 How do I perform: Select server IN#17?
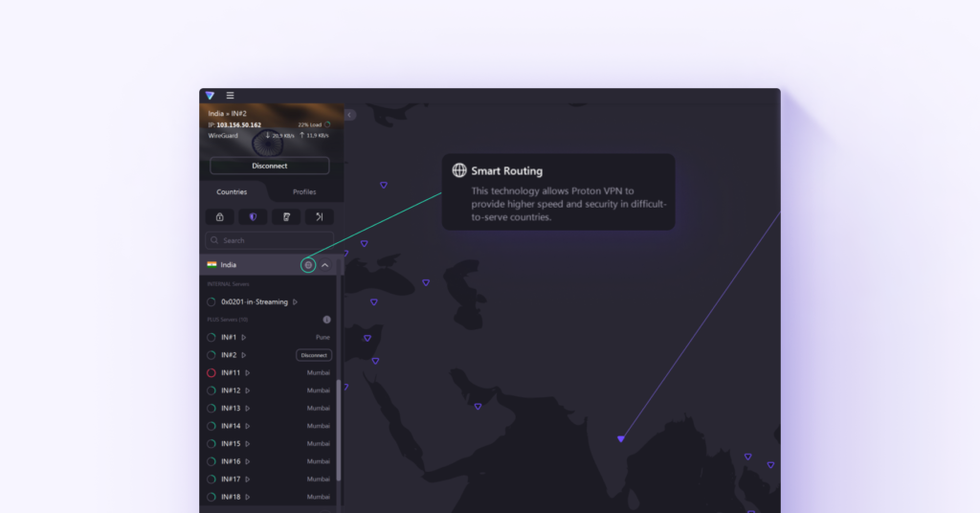pos(231,480)
